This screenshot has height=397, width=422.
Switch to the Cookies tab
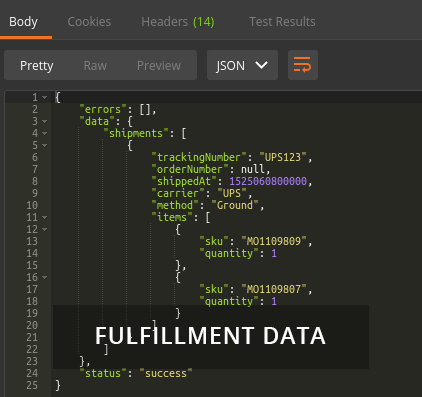[x=89, y=22]
